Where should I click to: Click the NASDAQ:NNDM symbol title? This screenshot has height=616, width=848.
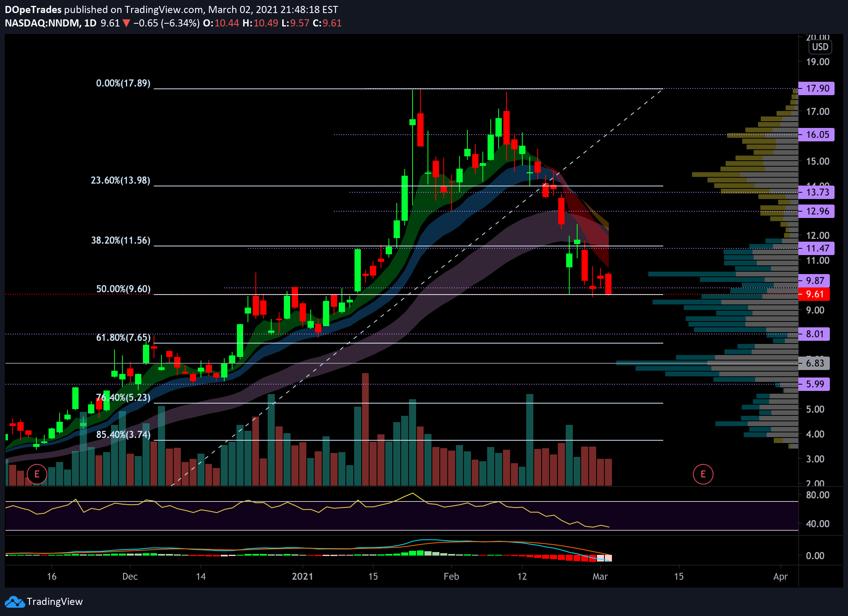pos(42,23)
